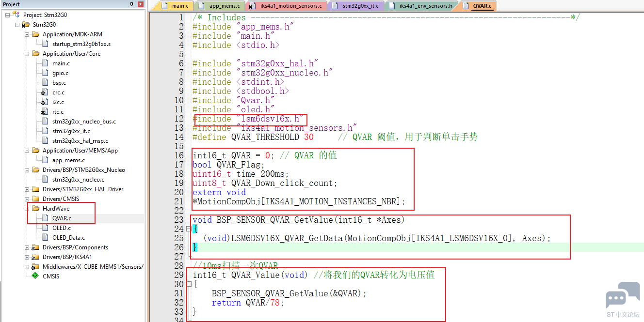Collapse the Application/MDK-ARM group
Screen dimensions: 644x322
point(27,34)
